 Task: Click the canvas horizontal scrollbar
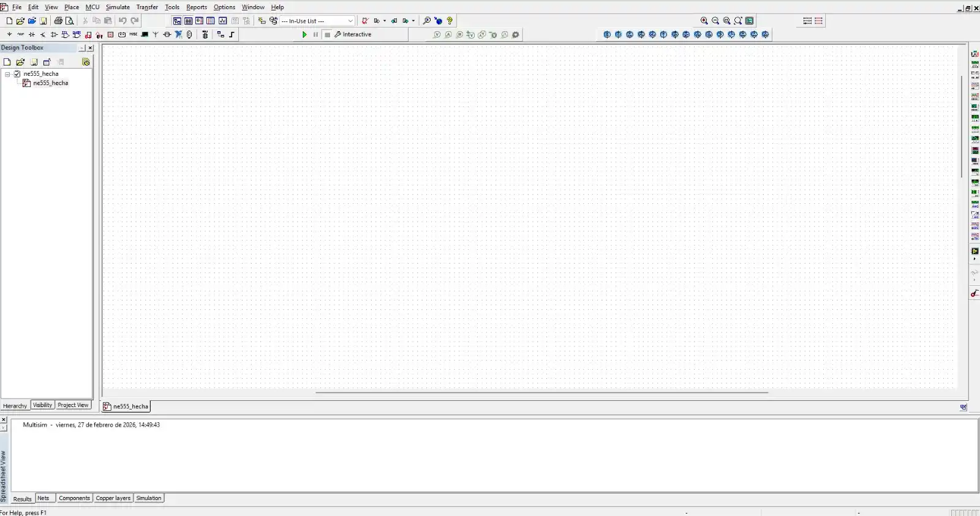pos(541,392)
